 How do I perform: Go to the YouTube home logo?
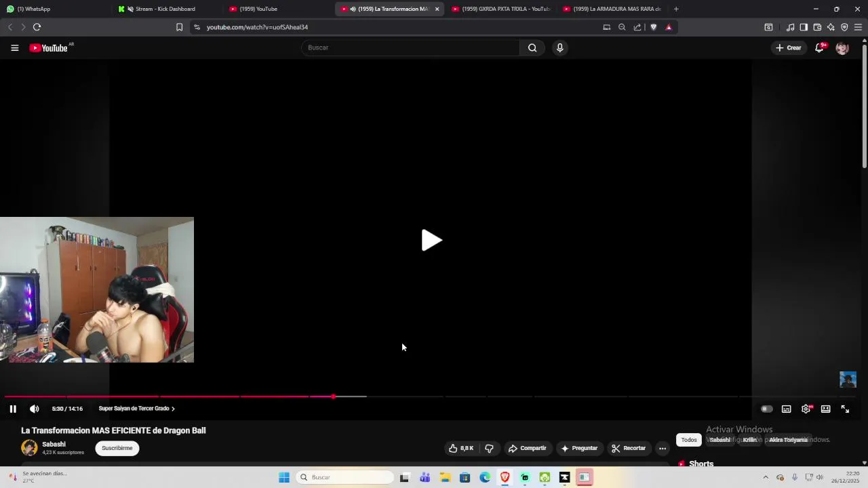49,48
